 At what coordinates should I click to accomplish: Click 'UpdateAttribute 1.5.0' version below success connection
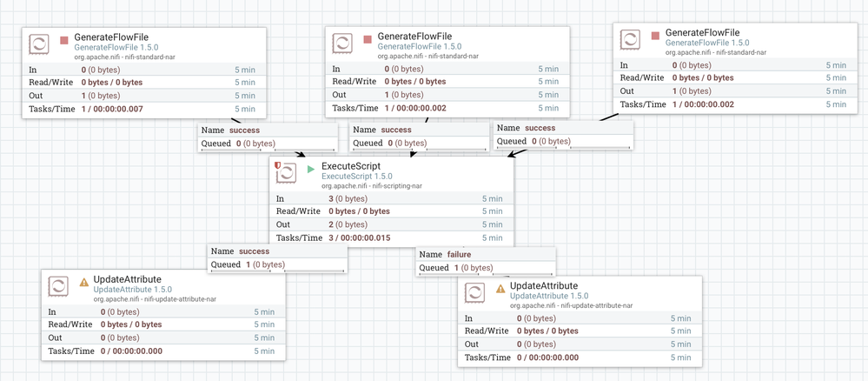(133, 289)
